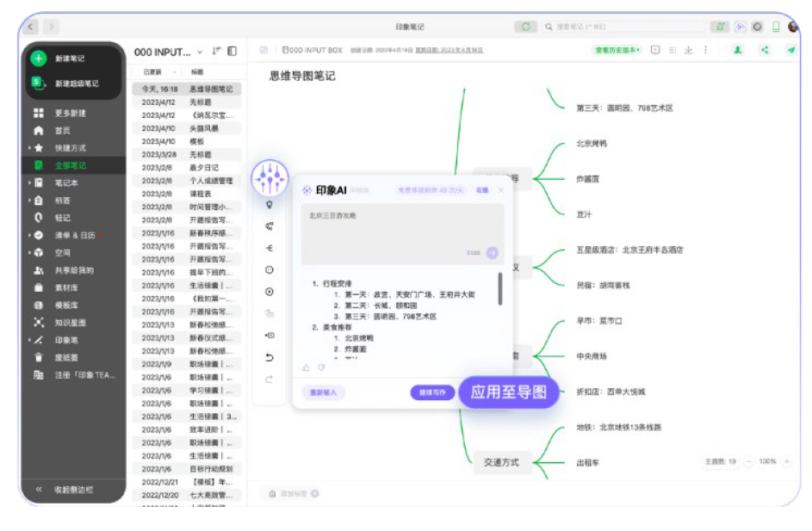812x531 pixels.
Task: Open 查看历史版本 history button
Action: [x=617, y=50]
